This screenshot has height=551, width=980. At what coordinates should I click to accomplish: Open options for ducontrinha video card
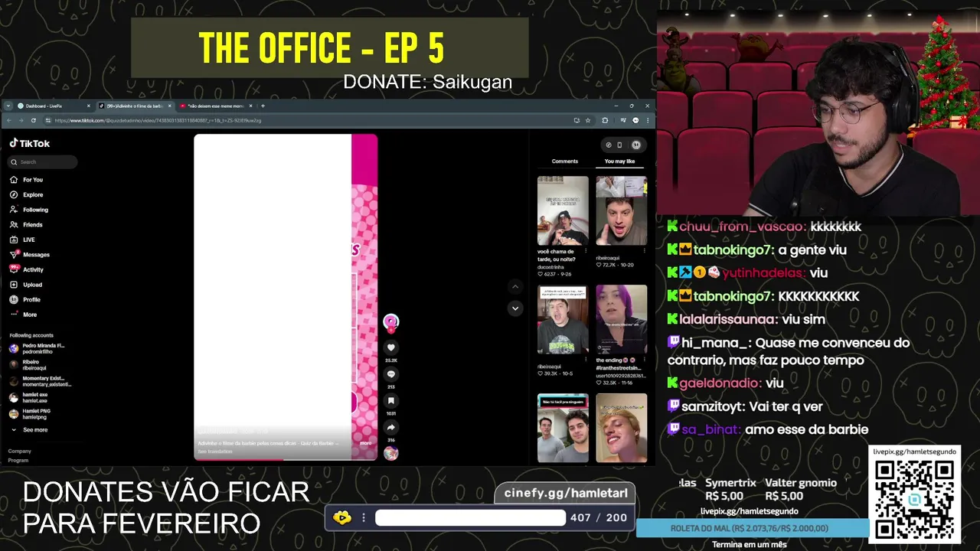[586, 250]
